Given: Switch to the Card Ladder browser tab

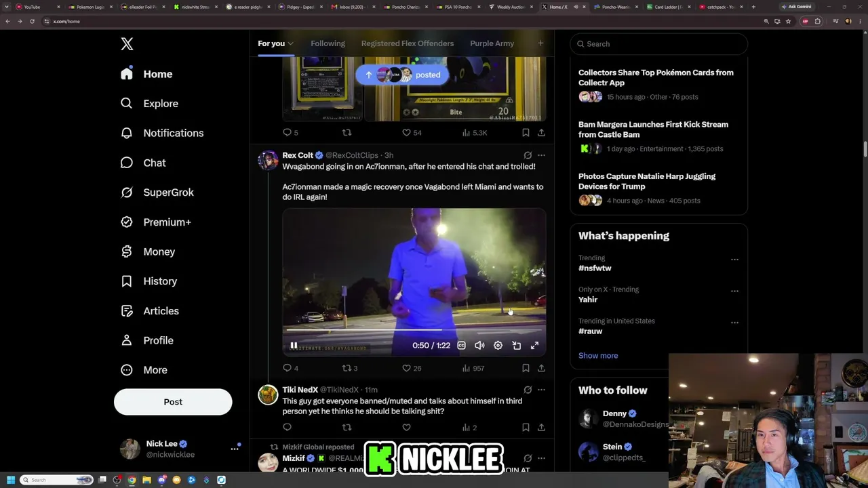Looking at the screenshot, I should [668, 7].
